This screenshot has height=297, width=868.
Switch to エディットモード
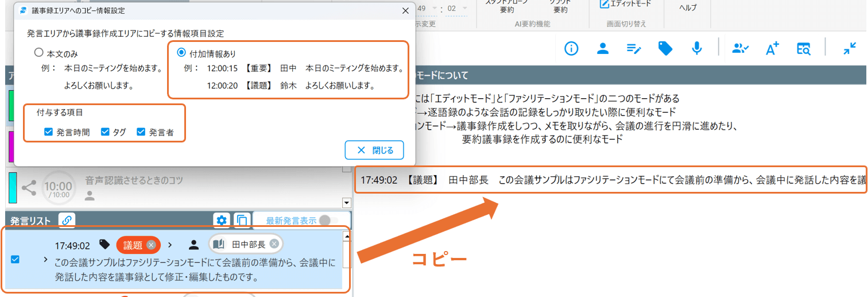pyautogui.click(x=625, y=4)
